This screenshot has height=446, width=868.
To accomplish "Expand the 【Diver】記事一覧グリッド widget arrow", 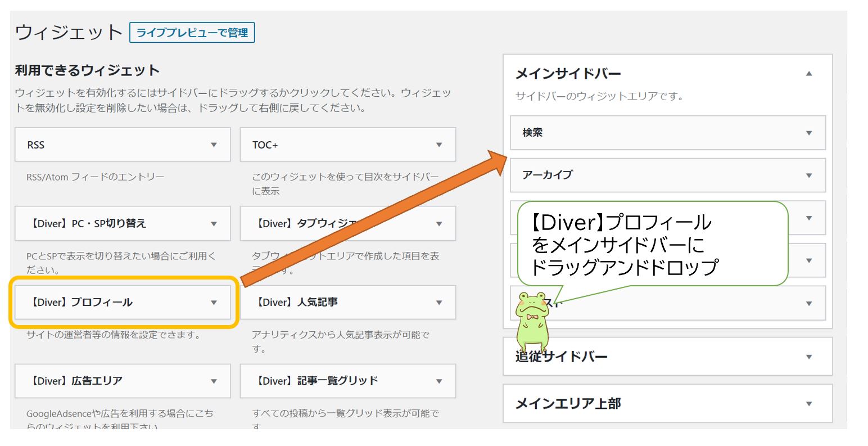I will (x=439, y=381).
